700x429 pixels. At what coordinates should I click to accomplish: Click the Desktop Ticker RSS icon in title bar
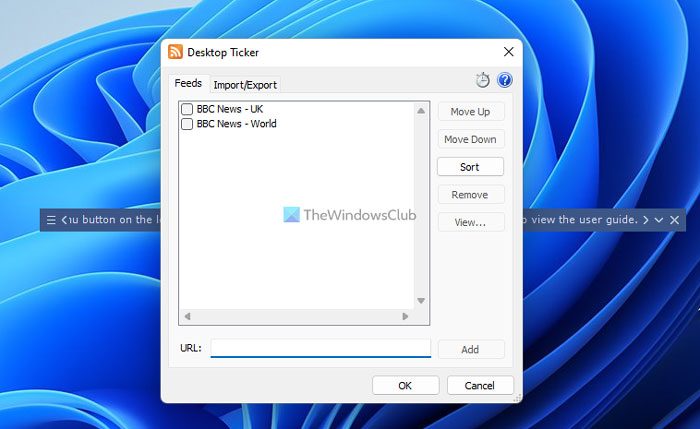click(x=175, y=52)
